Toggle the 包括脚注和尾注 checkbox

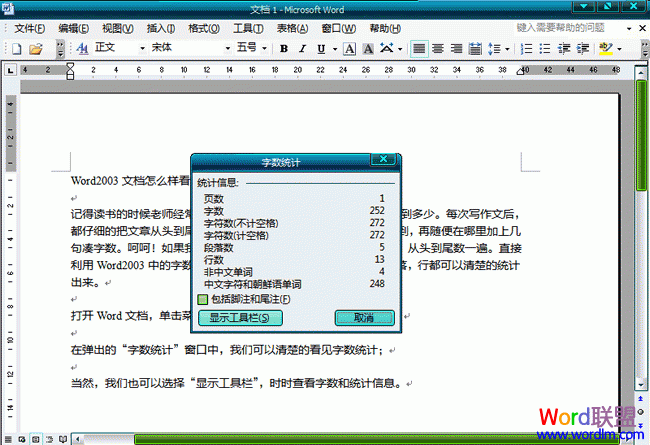(x=202, y=298)
